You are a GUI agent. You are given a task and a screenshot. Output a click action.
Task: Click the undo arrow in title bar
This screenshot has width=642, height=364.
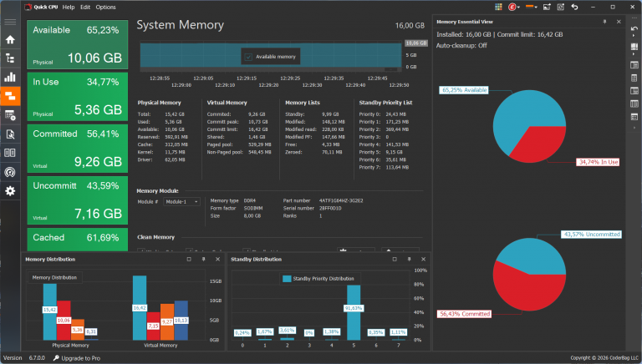[574, 7]
